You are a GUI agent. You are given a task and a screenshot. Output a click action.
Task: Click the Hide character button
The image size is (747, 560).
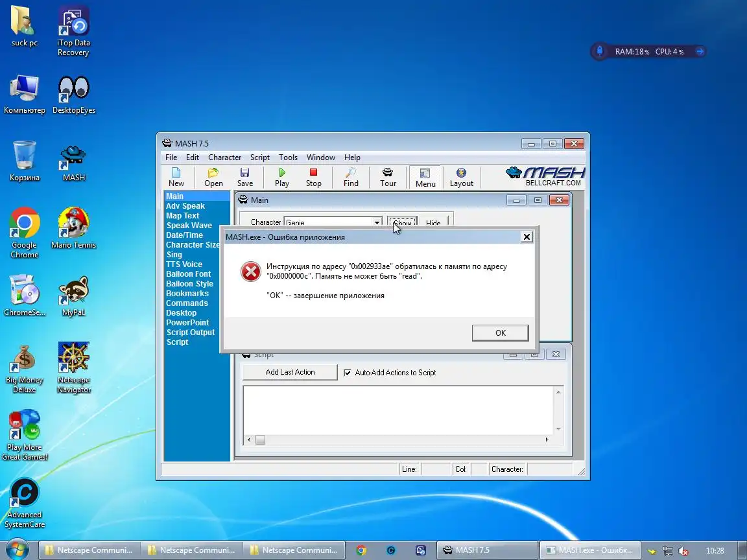tap(433, 222)
